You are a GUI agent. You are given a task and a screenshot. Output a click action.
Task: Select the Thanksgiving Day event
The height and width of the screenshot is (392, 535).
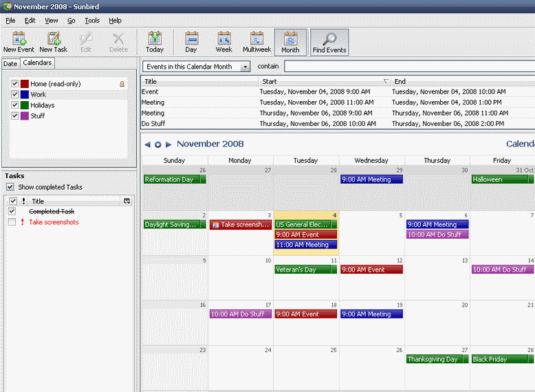pyautogui.click(x=437, y=359)
